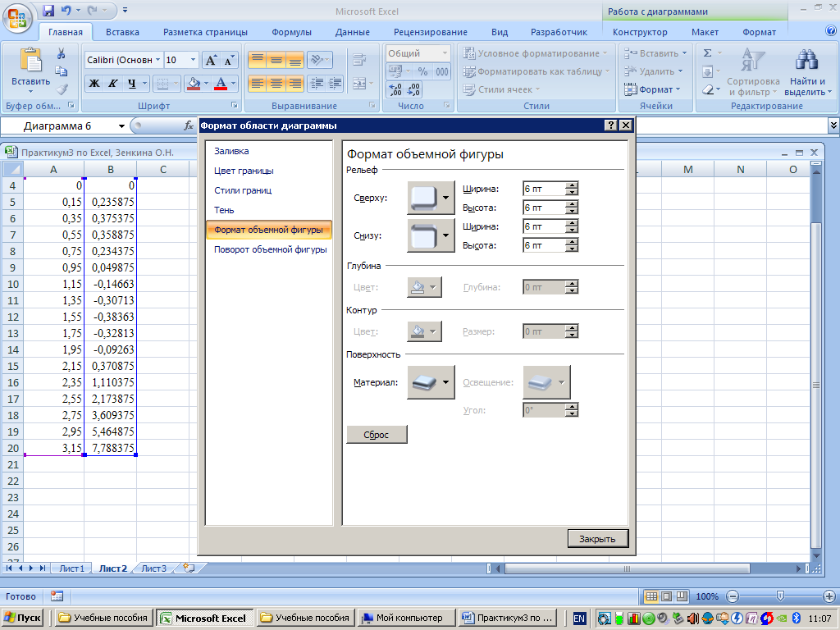Increase decimal places button
Viewport: 840px width, 630px height.
click(395, 89)
